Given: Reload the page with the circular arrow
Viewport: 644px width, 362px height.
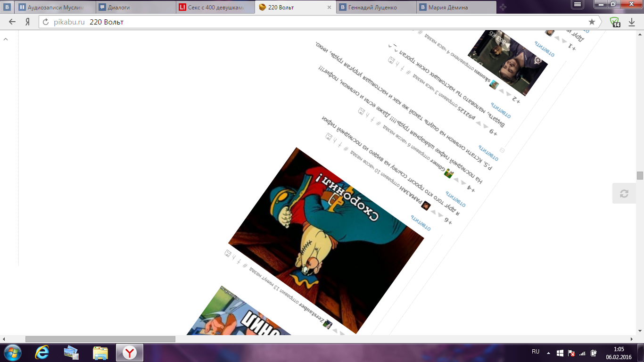Looking at the screenshot, I should pos(46,22).
